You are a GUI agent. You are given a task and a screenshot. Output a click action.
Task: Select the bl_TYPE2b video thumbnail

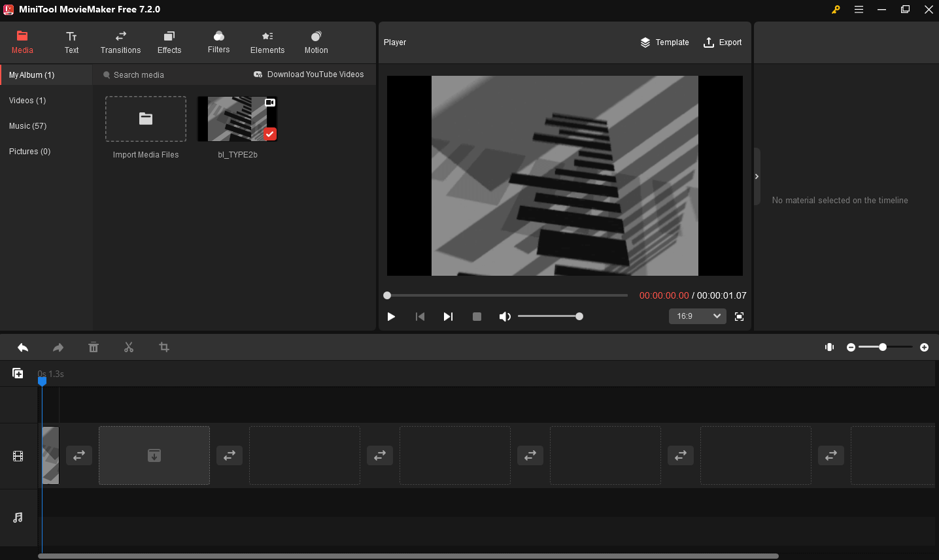pyautogui.click(x=237, y=119)
